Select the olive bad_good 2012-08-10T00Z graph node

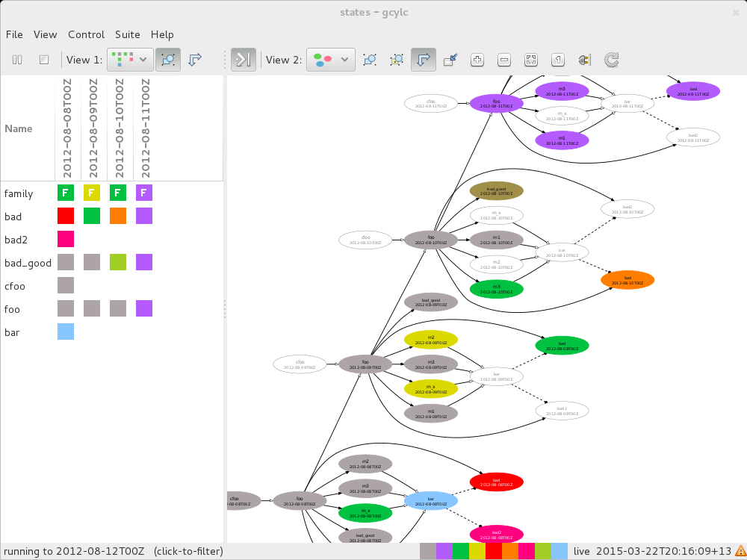point(497,191)
